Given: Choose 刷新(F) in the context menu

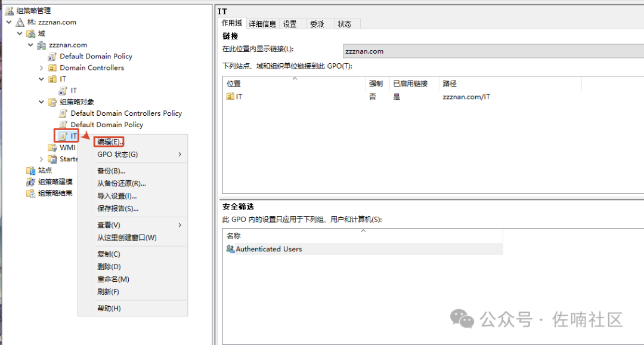Looking at the screenshot, I should [x=108, y=292].
